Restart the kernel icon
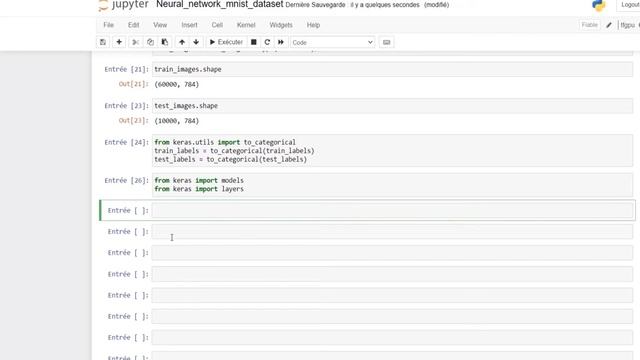Viewport: 640px width, 360px height. coord(267,42)
